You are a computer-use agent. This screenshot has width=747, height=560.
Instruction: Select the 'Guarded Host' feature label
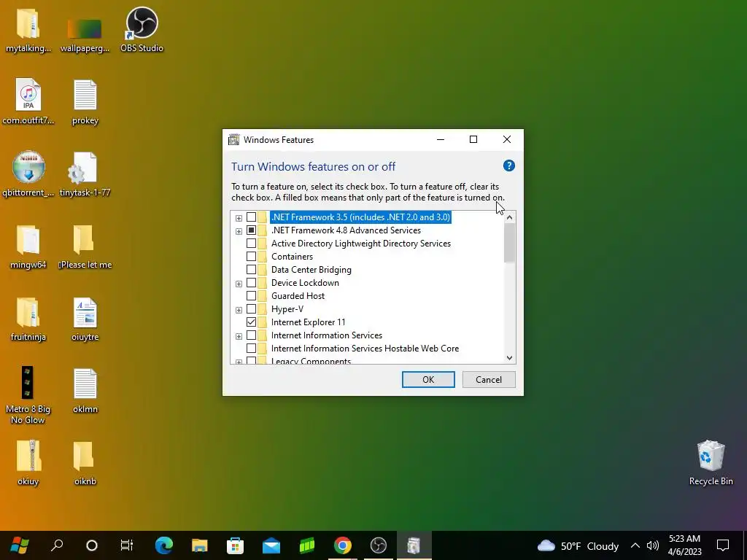click(298, 296)
